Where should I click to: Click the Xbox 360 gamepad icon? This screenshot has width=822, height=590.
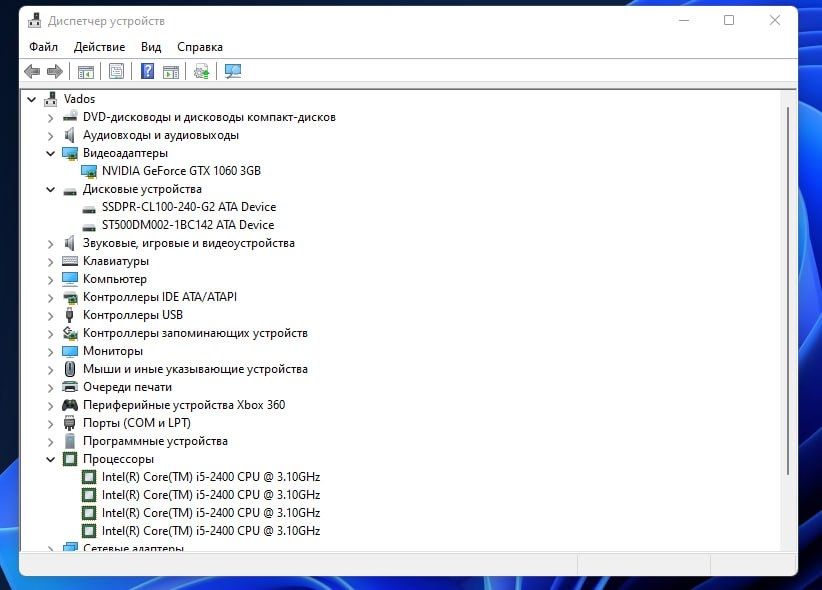70,405
